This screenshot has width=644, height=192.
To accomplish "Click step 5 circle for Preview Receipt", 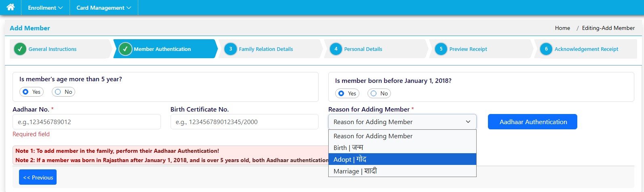I will pyautogui.click(x=441, y=49).
